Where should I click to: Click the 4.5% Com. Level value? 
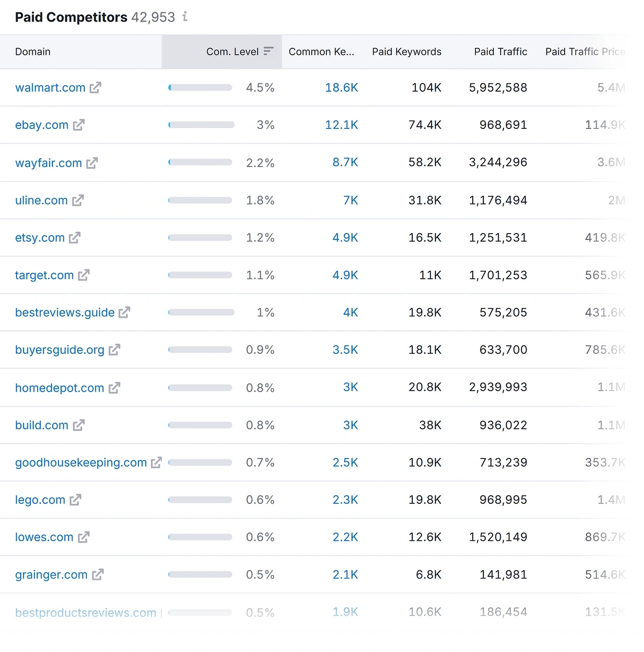click(x=260, y=88)
